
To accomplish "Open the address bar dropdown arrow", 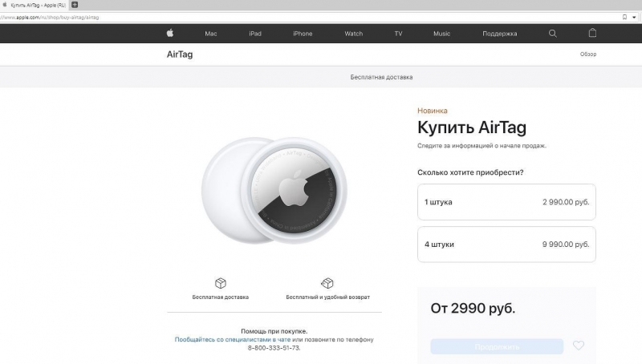I will [x=634, y=17].
